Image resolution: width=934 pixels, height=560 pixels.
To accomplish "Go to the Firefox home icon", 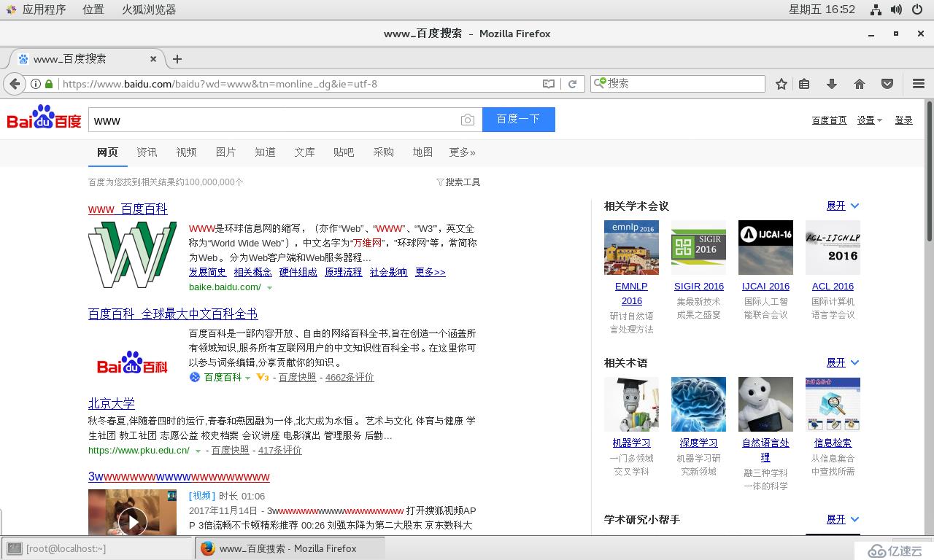I will point(860,84).
